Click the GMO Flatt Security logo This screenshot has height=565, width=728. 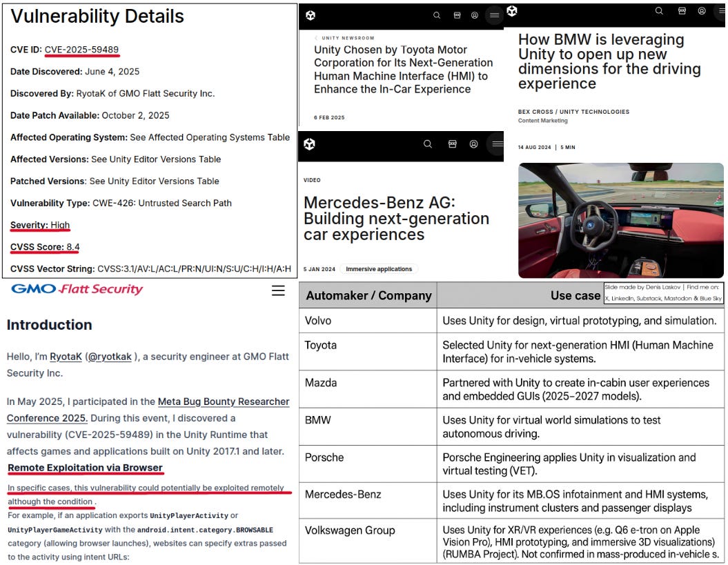point(77,289)
